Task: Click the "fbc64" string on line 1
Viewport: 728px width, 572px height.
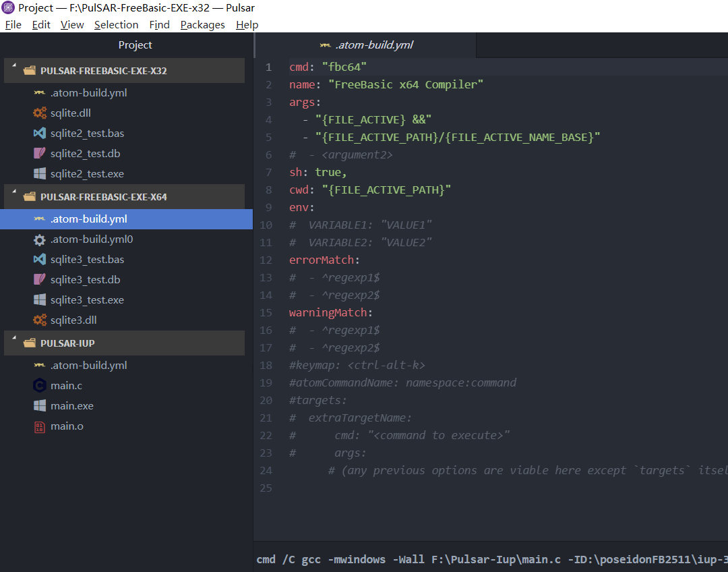Action: [344, 67]
